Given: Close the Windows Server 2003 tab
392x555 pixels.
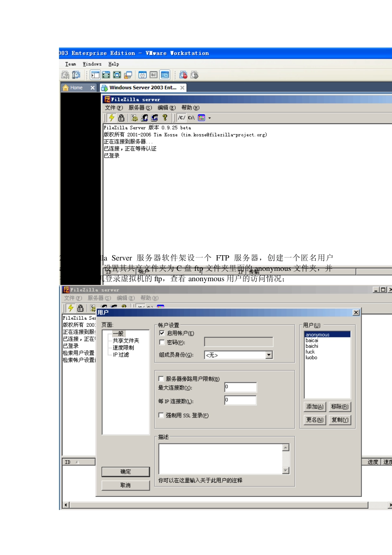Looking at the screenshot, I should coord(182,88).
